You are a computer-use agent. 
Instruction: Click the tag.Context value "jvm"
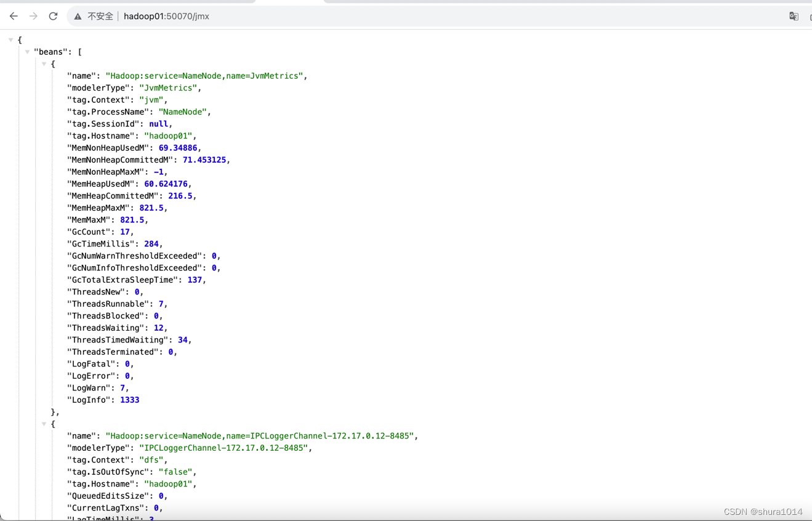point(151,100)
